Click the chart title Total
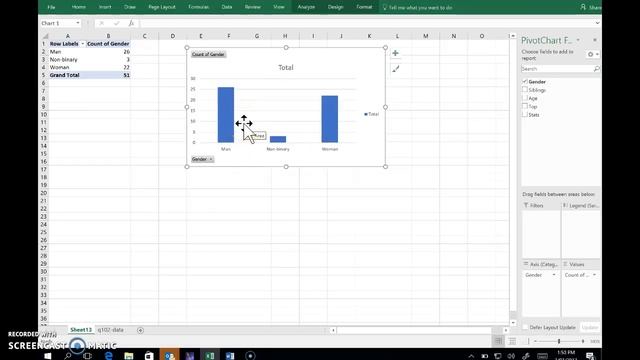 pos(286,67)
